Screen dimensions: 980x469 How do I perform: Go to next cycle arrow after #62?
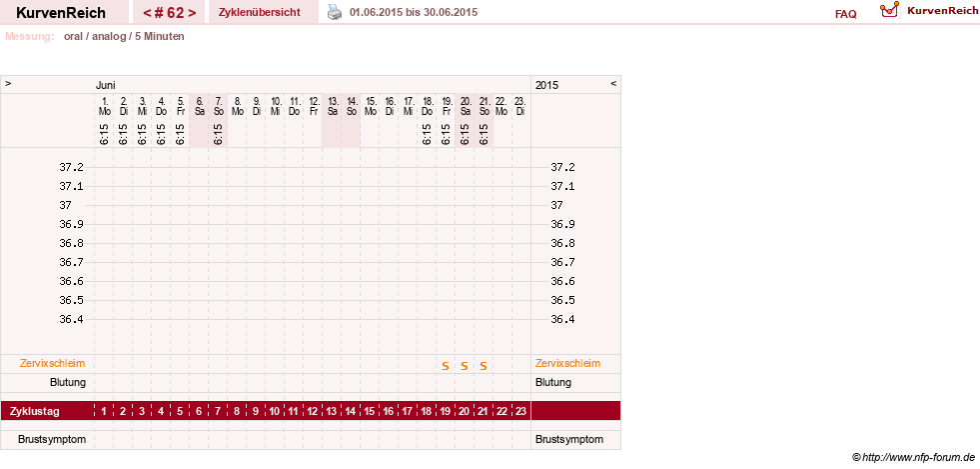(192, 13)
